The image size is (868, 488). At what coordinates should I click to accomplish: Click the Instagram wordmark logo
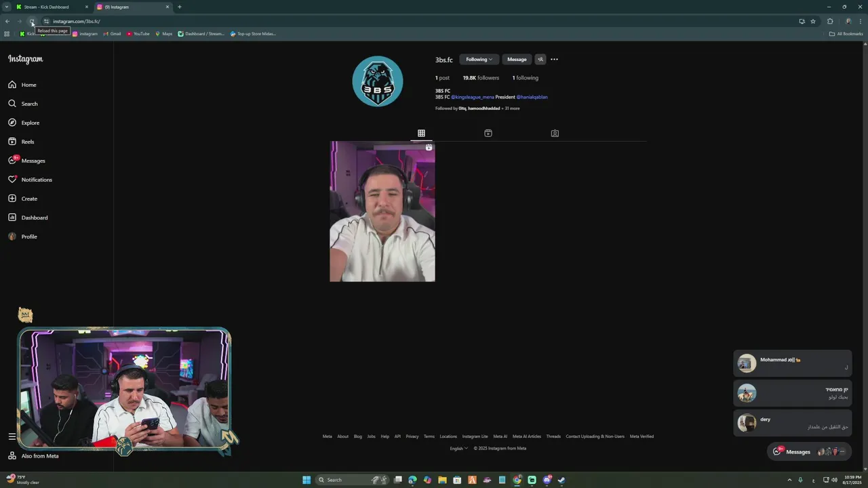[25, 59]
